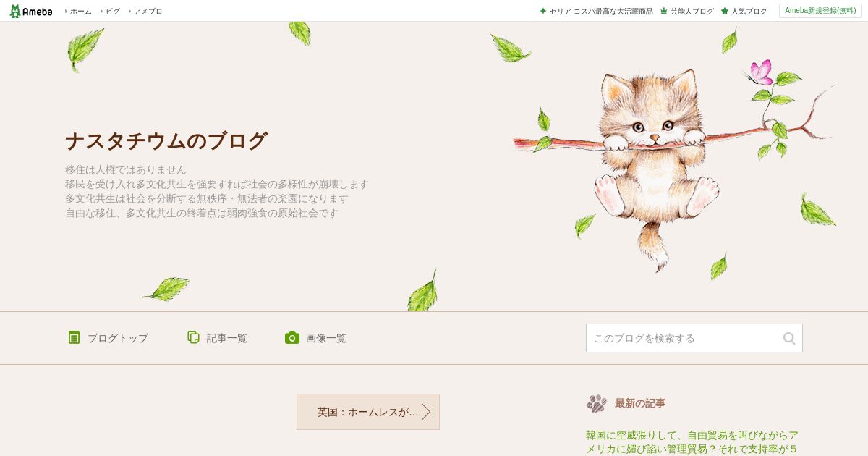868x456 pixels.
Task: Click the crown icon beside 芸能人ブログ
Action: [664, 11]
